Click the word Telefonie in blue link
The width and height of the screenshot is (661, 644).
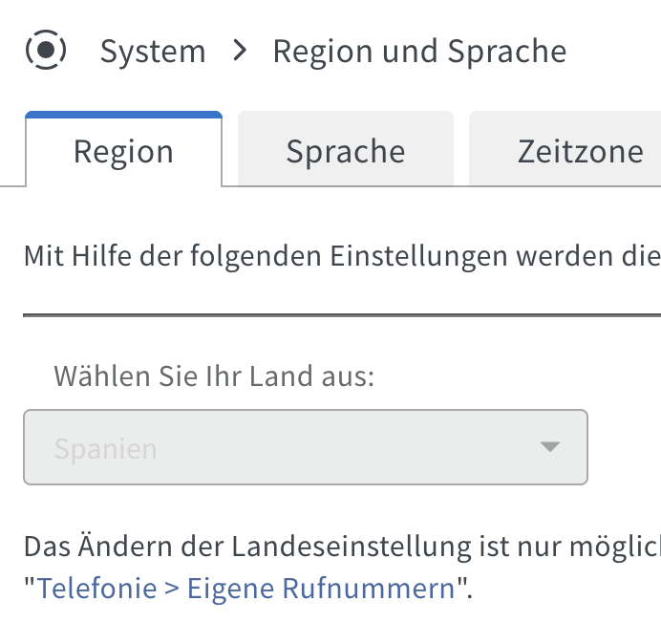[97, 588]
